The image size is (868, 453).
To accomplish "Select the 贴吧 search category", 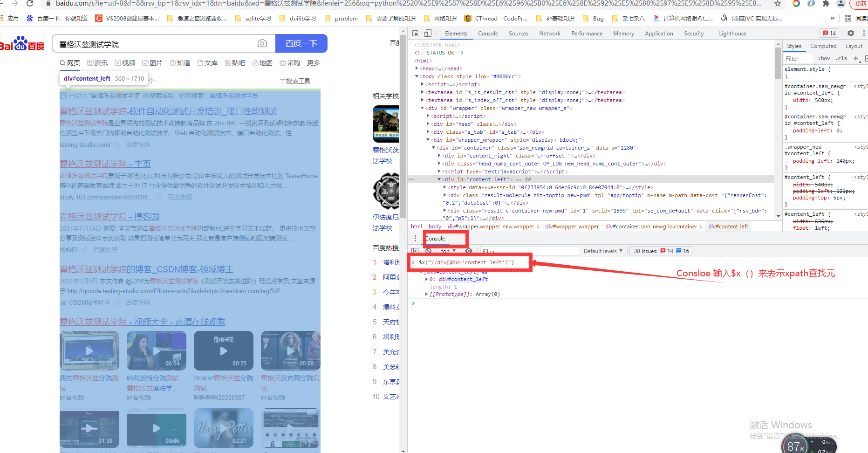I will [235, 63].
